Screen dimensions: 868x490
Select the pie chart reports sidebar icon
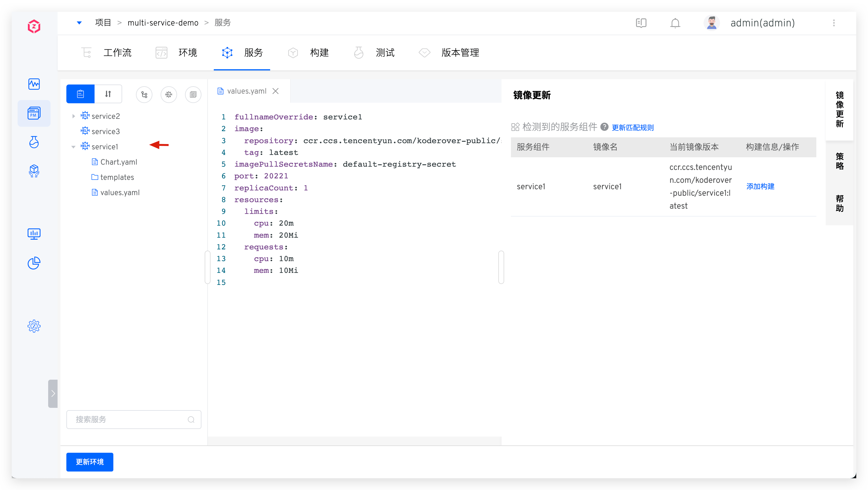pyautogui.click(x=34, y=263)
